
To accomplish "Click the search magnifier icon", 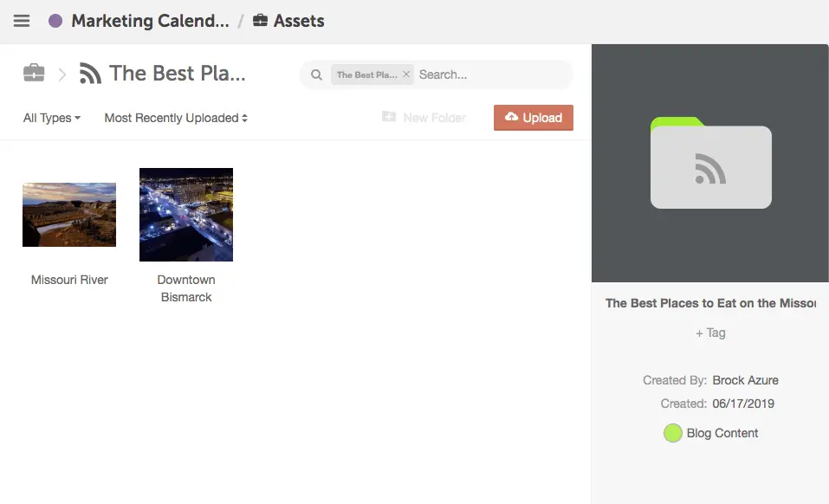I will point(316,75).
